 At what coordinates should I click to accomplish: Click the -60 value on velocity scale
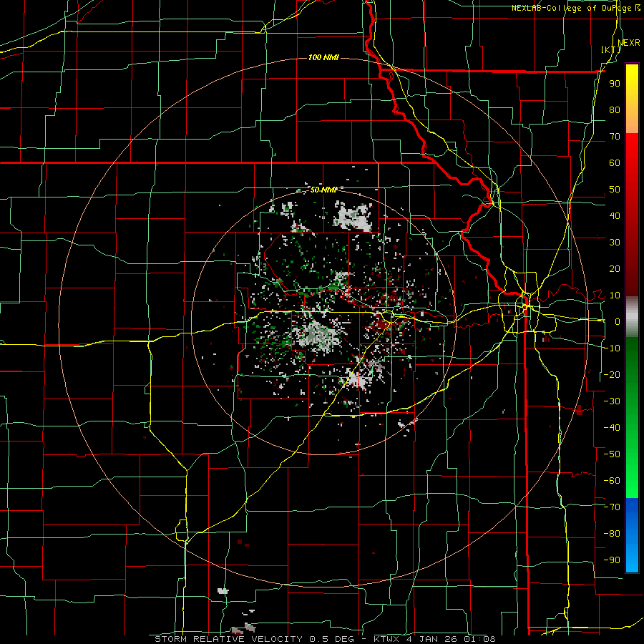click(612, 481)
